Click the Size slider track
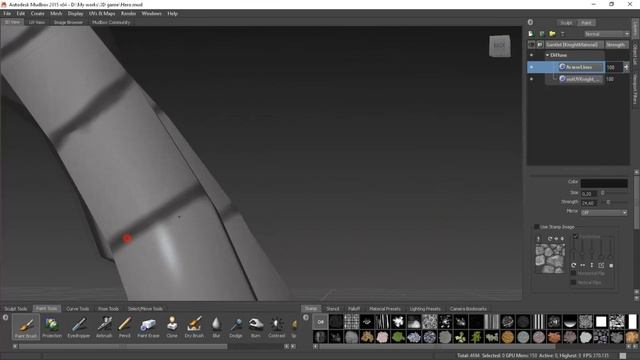Image resolution: width=640 pixels, height=360 pixels. (614, 193)
